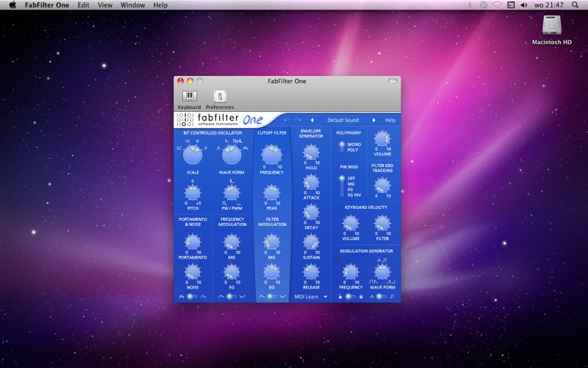The height and width of the screenshot is (368, 588).
Task: Click the Filter KBD Tracking knob
Action: point(382,186)
